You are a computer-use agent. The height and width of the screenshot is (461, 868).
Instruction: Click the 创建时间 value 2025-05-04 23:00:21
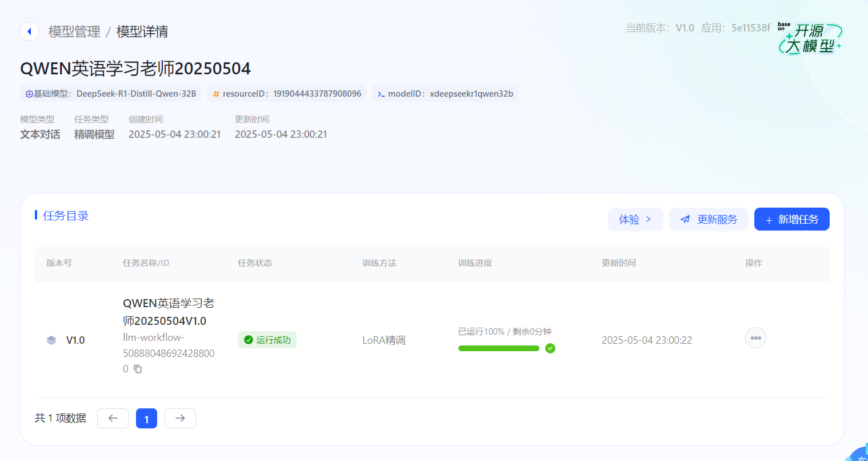[x=175, y=134]
